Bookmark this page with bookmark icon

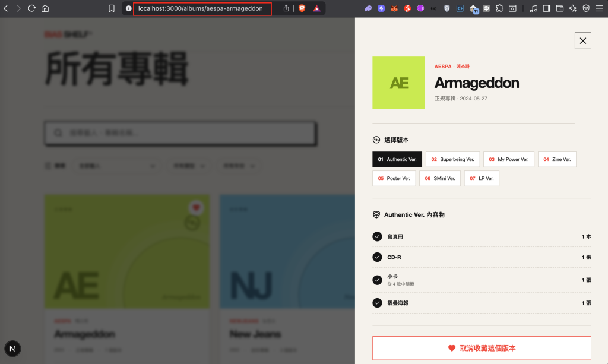pos(112,8)
